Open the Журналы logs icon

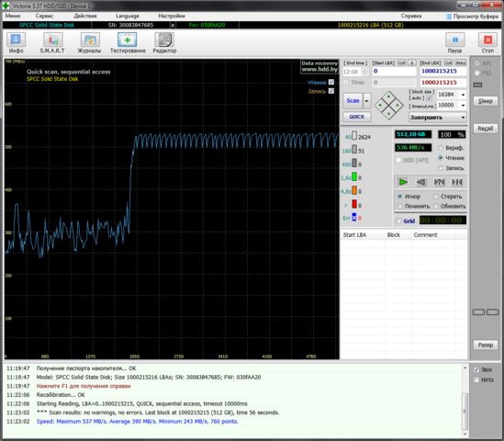click(90, 40)
